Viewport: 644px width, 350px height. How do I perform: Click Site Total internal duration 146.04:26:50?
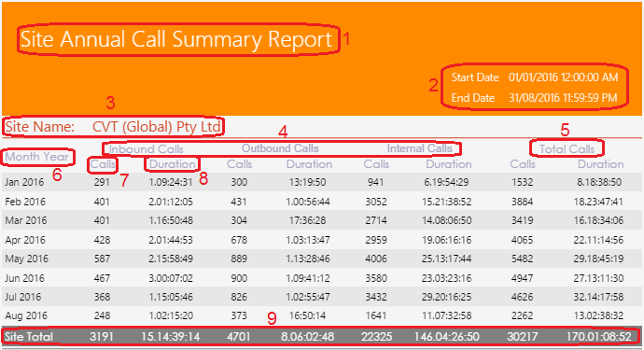[446, 337]
